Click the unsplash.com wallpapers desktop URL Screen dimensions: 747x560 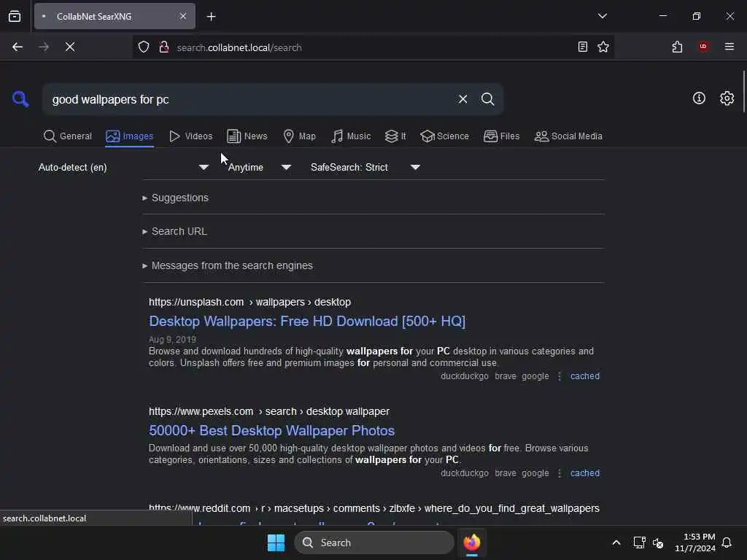pyautogui.click(x=249, y=302)
